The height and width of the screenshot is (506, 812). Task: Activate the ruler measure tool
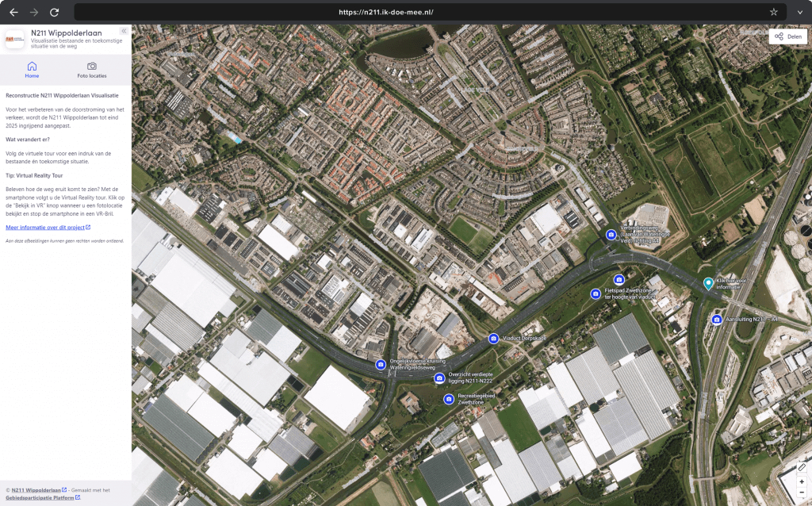[x=801, y=468]
